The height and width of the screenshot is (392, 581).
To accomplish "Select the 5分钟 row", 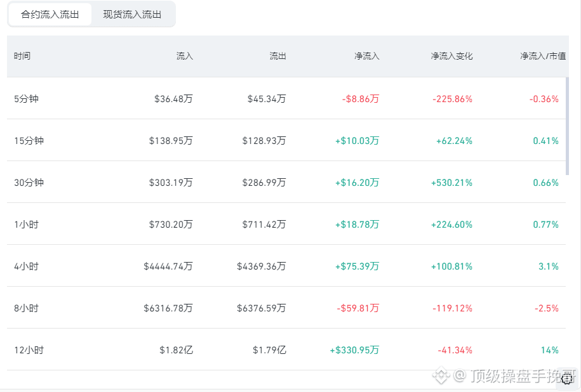I will coord(286,98).
